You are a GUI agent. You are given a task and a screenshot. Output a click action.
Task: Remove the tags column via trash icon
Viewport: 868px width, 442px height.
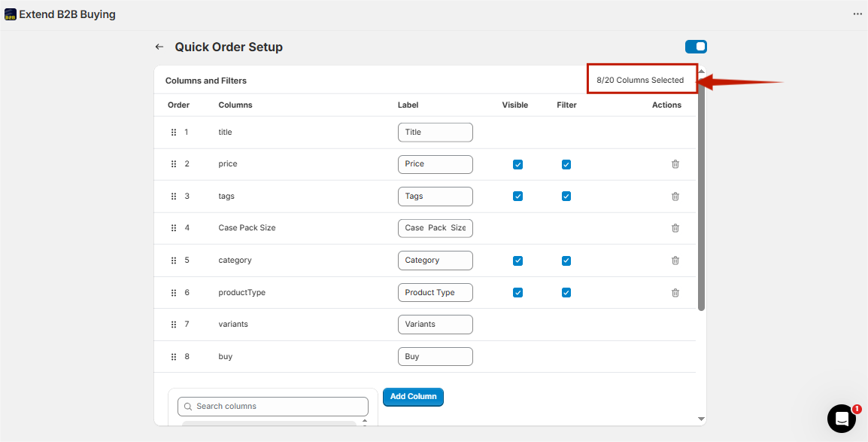(675, 196)
